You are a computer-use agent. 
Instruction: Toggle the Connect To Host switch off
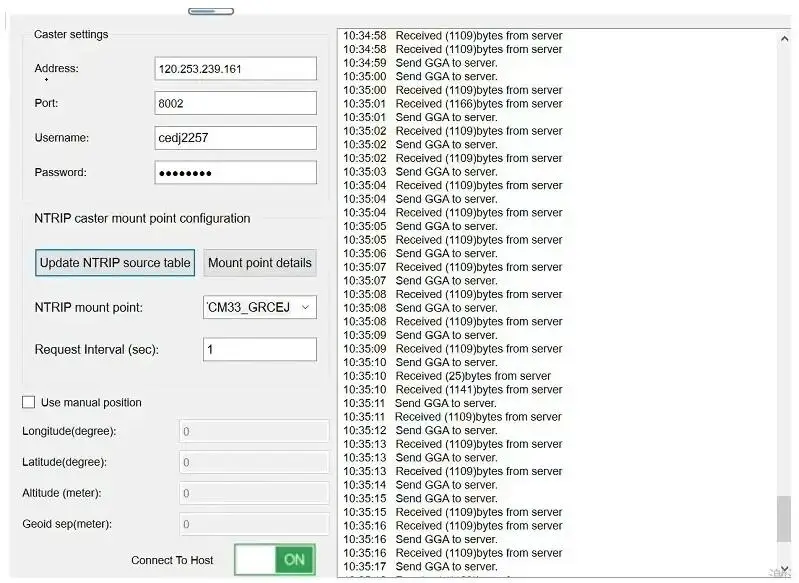click(275, 560)
